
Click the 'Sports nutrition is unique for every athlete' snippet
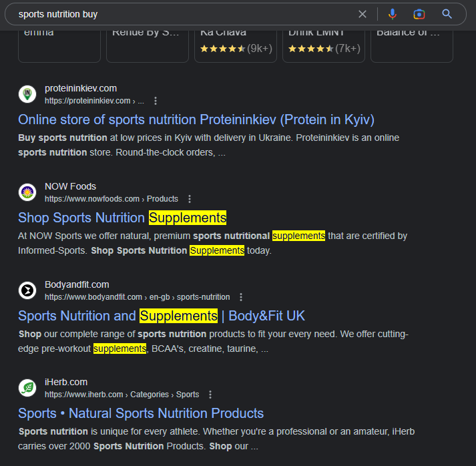pyautogui.click(x=216, y=439)
